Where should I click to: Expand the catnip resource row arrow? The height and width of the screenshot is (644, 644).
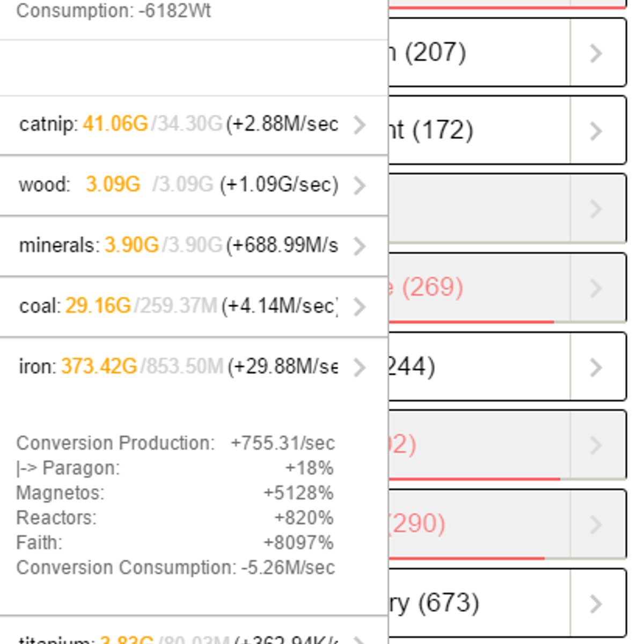point(360,125)
